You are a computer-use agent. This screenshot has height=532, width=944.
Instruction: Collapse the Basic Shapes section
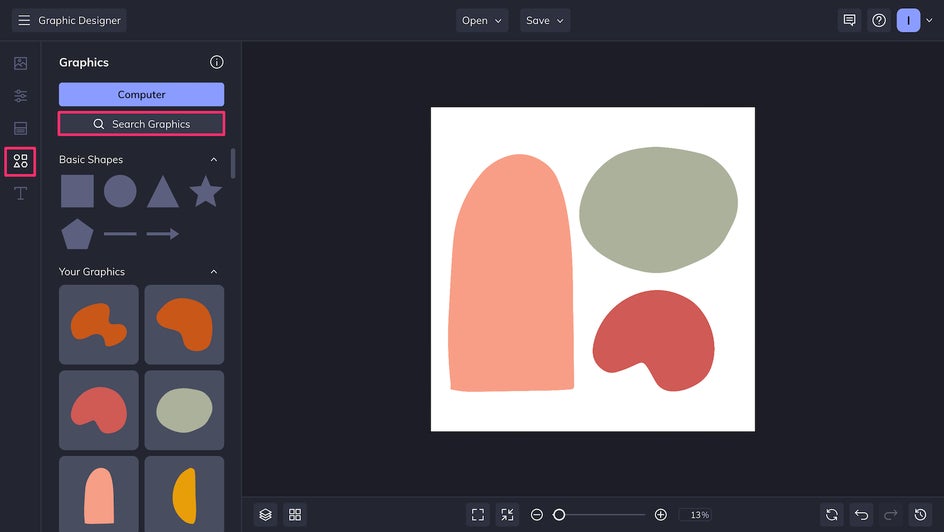[x=214, y=159]
